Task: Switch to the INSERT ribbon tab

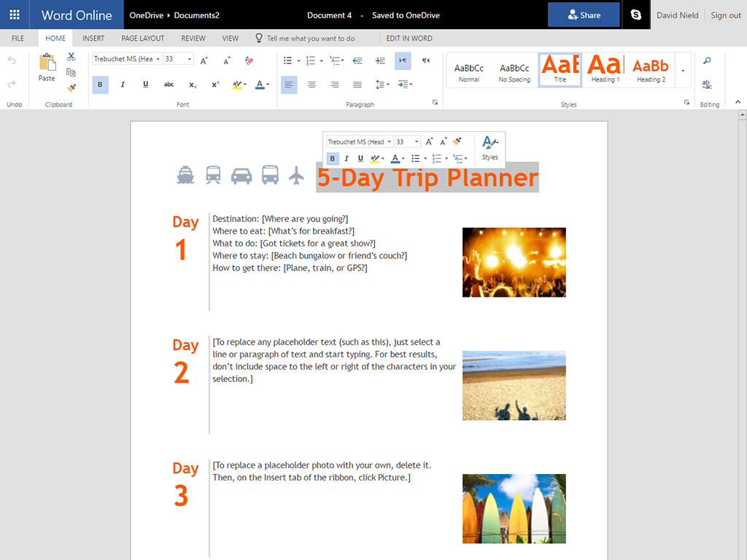Action: pos(93,38)
